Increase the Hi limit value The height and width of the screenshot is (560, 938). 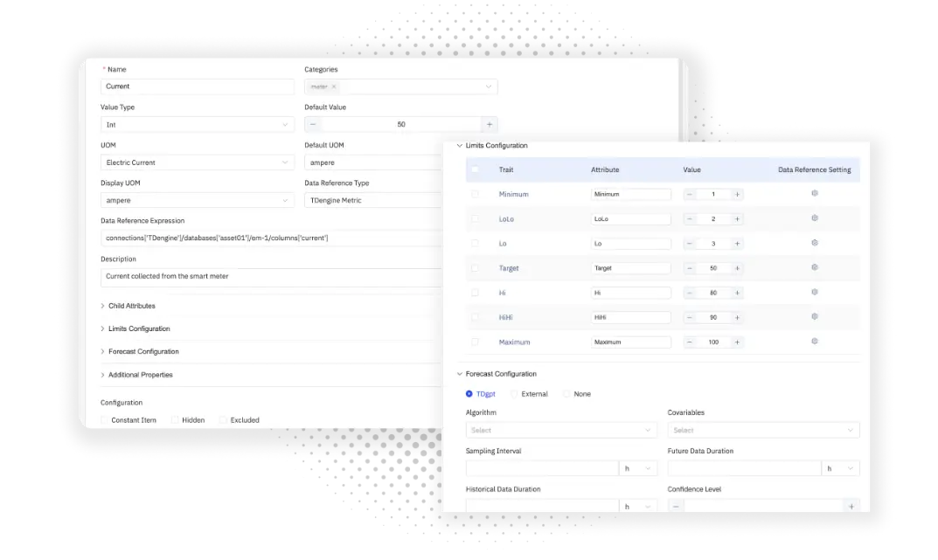[x=737, y=293]
